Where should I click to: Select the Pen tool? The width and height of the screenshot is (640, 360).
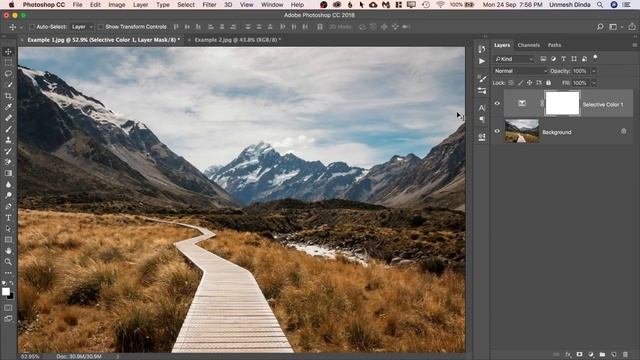[x=8, y=207]
